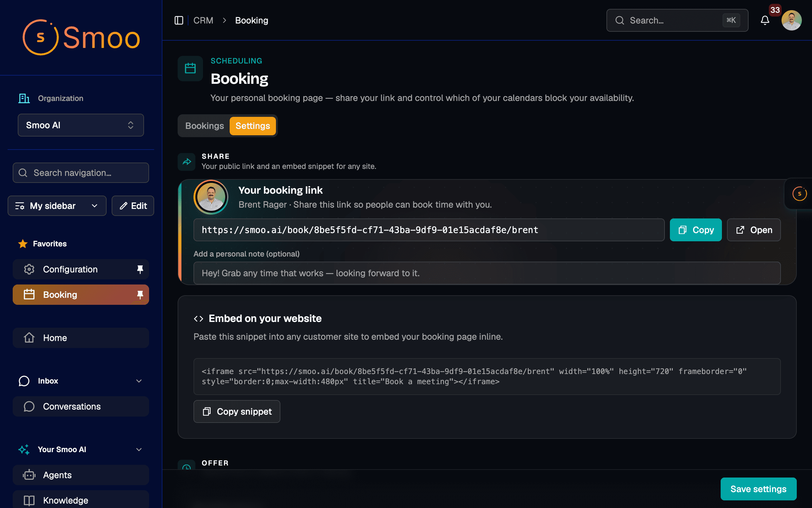Image resolution: width=812 pixels, height=508 pixels.
Task: Click the Share section arrow icon
Action: [187, 162]
